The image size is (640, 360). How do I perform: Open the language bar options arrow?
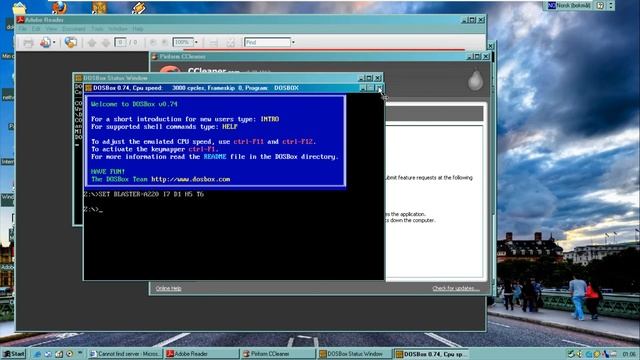coord(611,5)
